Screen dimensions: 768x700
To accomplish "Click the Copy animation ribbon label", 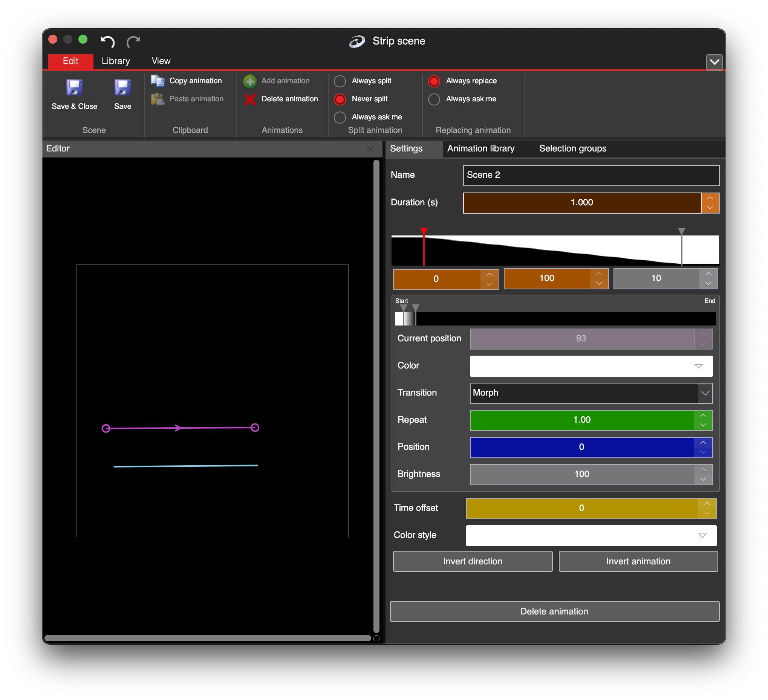I will (196, 81).
